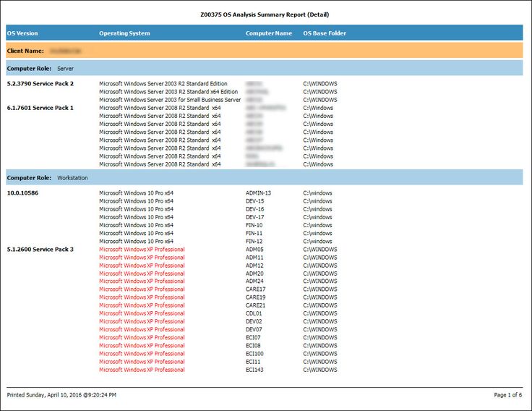The height and width of the screenshot is (411, 532).
Task: Click red Windows XP Professional in ECI143 row
Action: pyautogui.click(x=142, y=370)
